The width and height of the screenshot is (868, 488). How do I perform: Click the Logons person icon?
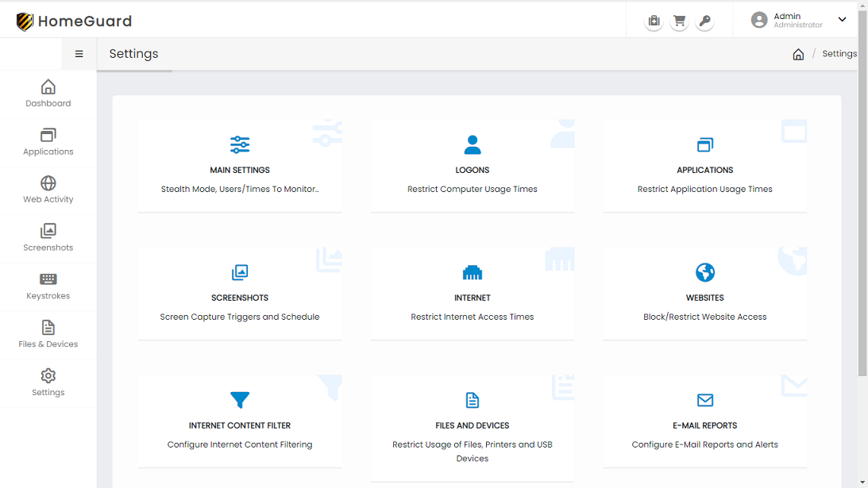pos(473,145)
